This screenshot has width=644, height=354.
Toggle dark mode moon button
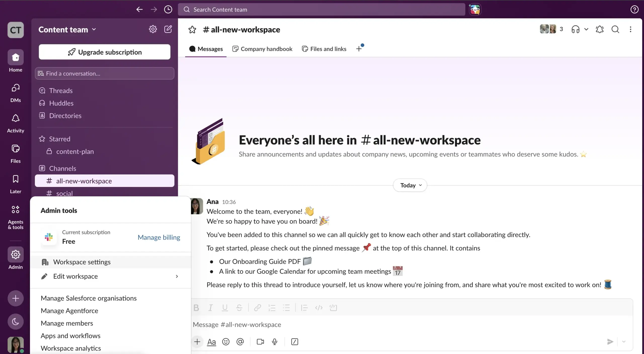(16, 321)
